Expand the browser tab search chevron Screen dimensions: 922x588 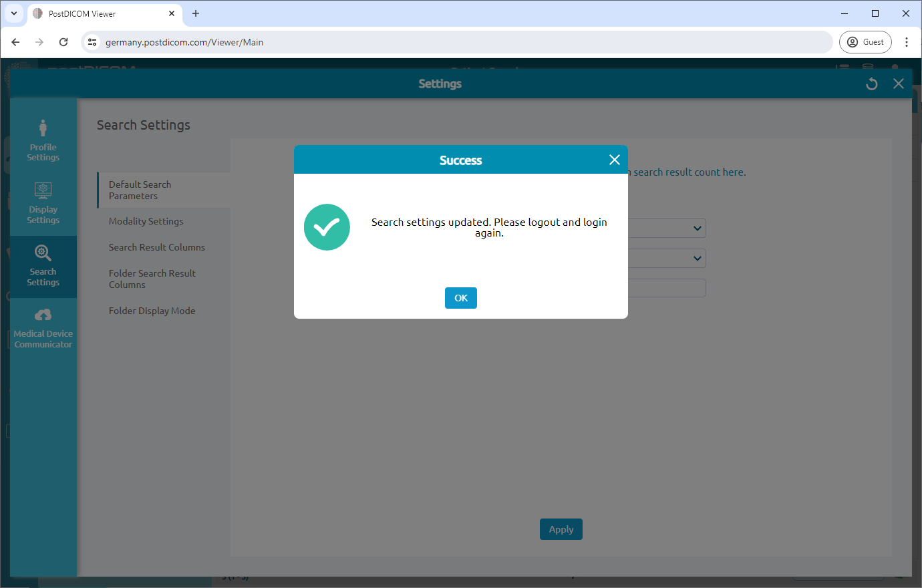tap(14, 13)
